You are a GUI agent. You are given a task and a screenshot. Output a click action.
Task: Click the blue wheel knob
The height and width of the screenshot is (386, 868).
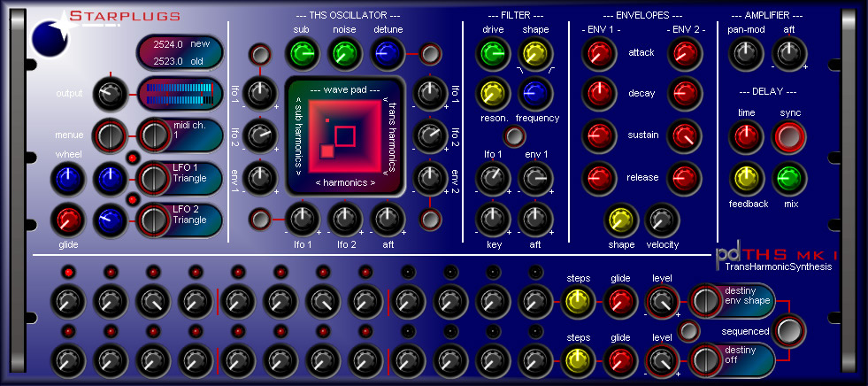pos(67,178)
